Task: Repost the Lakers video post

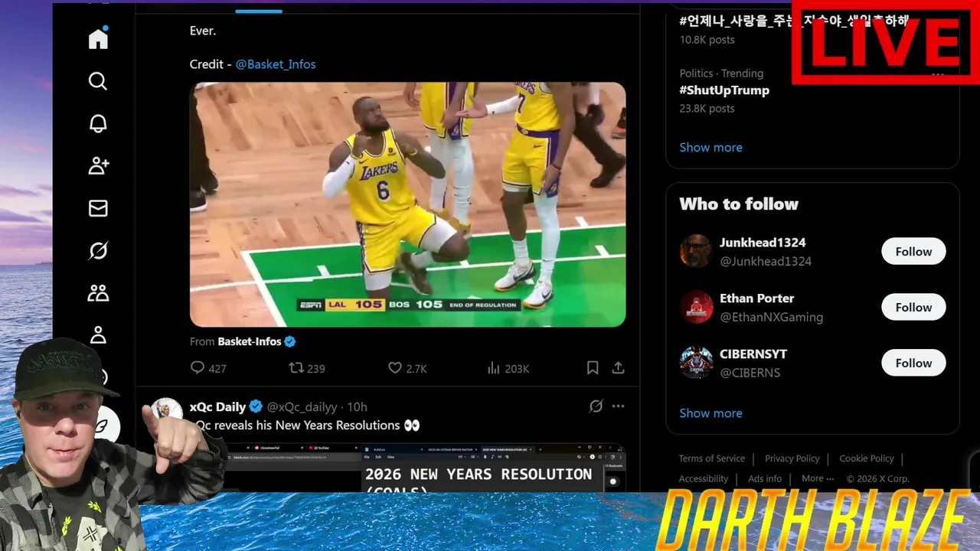Action: coord(307,368)
